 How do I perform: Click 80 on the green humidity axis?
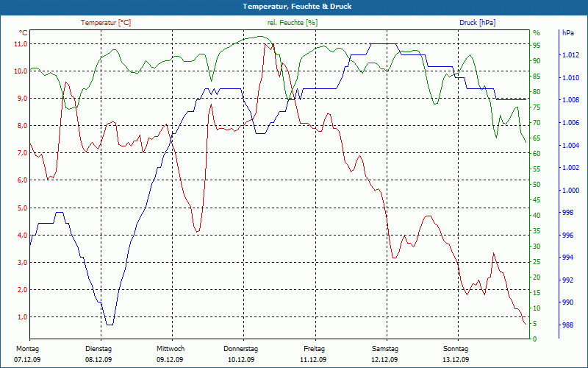(x=537, y=91)
